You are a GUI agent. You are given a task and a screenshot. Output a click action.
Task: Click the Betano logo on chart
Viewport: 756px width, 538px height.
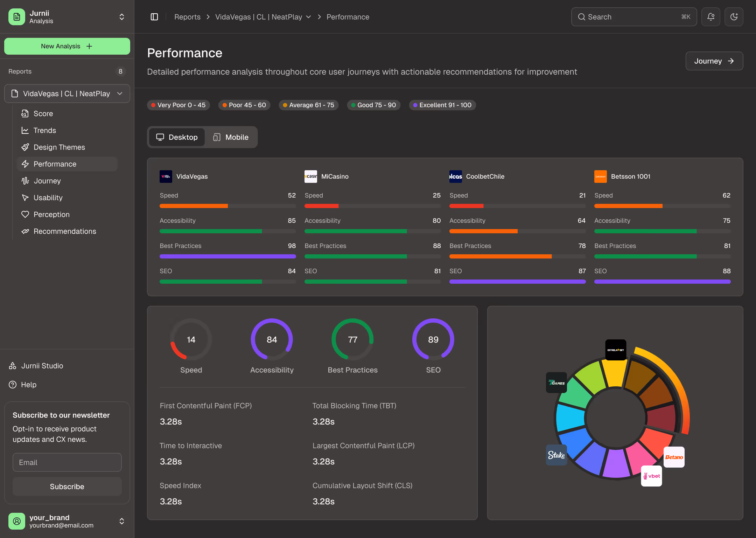pyautogui.click(x=674, y=457)
